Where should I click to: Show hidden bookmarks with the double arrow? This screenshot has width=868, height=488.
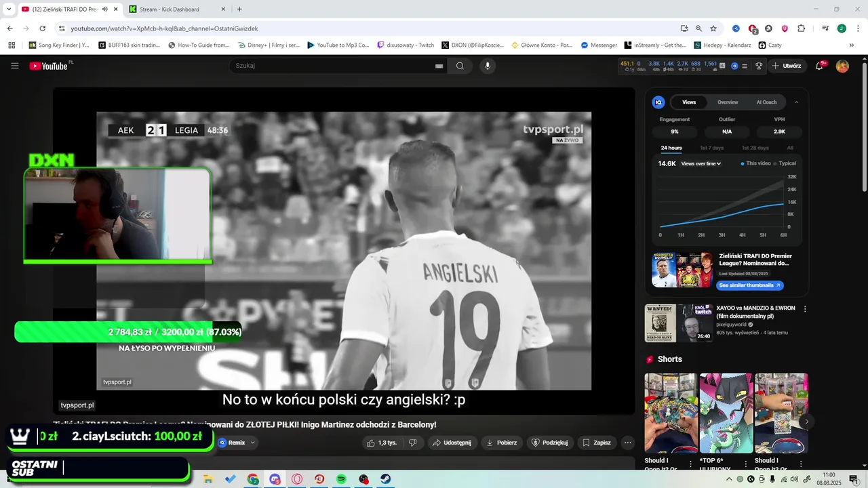851,45
